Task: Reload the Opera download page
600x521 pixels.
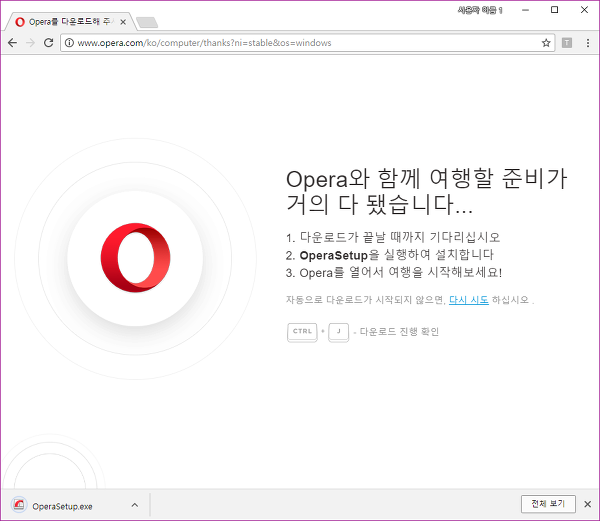Action: coord(49,43)
